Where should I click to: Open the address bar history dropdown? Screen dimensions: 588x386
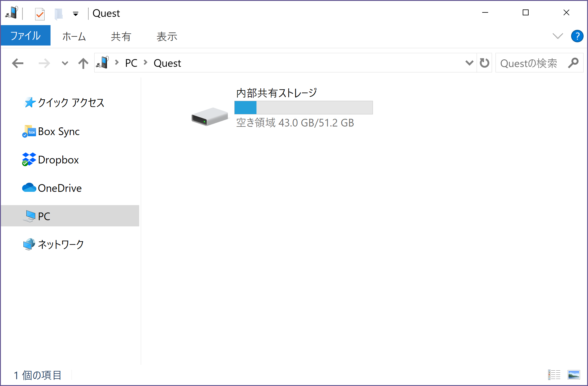469,63
